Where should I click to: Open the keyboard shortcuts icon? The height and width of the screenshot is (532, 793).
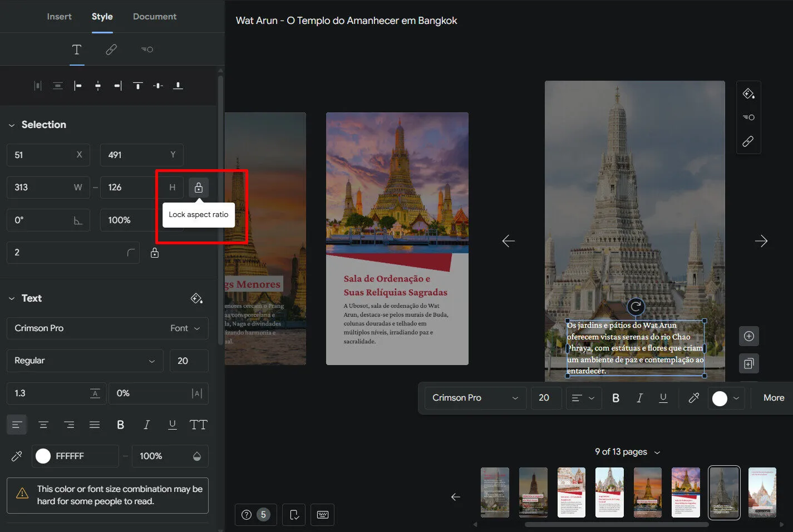tap(323, 515)
